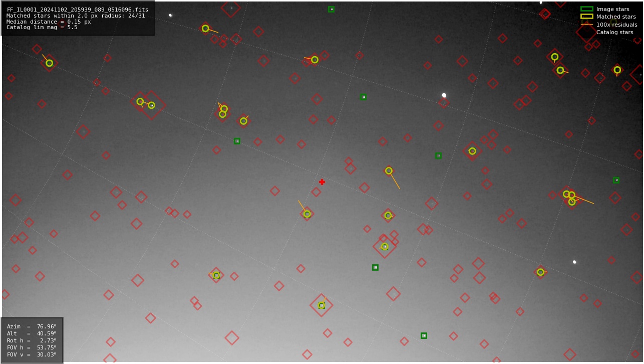Select the 'Catalog stars' legend label
Screen dimensions: 644x364
point(614,33)
